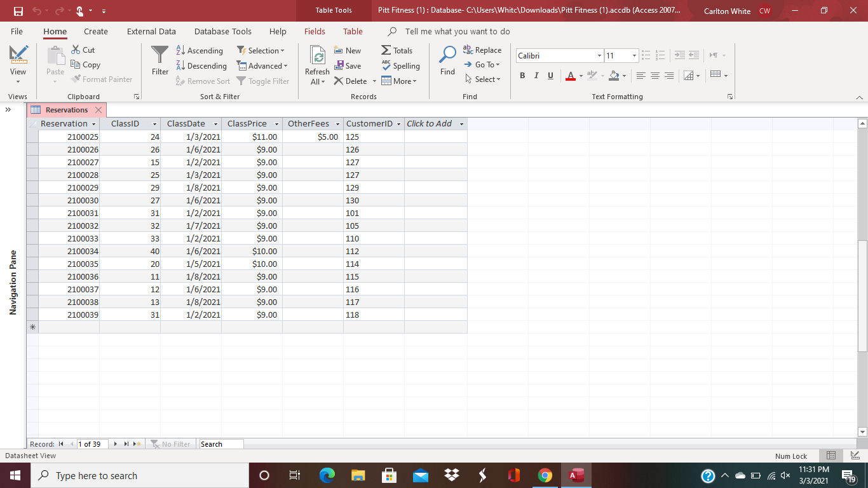The height and width of the screenshot is (488, 868).
Task: Apply Ascending sort
Action: 200,50
